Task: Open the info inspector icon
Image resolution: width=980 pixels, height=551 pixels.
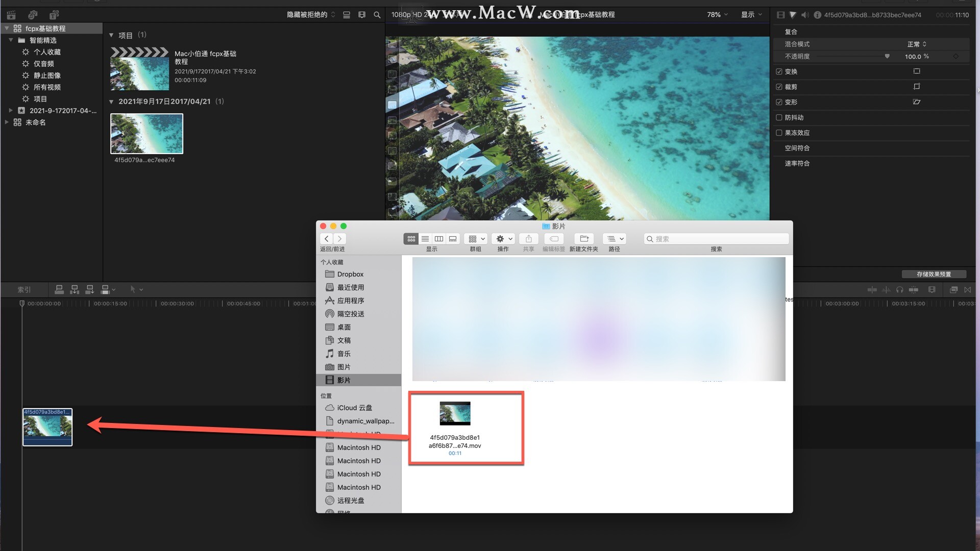Action: 817,15
